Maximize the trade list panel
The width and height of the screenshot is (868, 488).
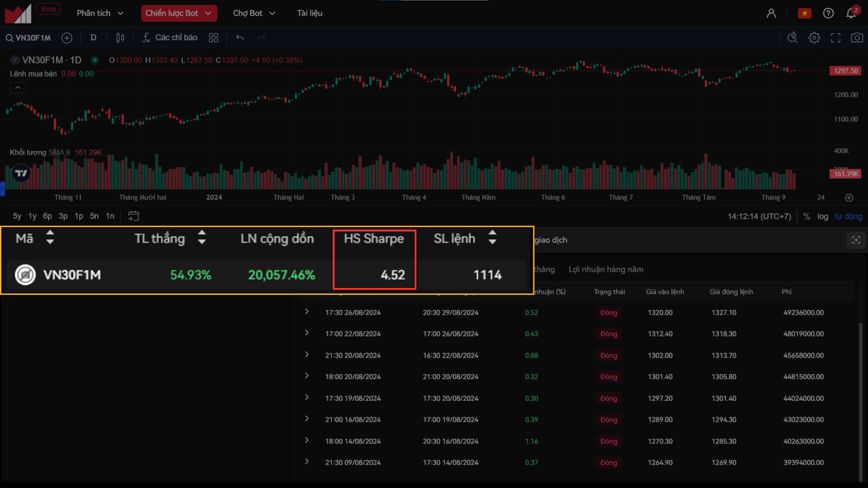click(856, 240)
